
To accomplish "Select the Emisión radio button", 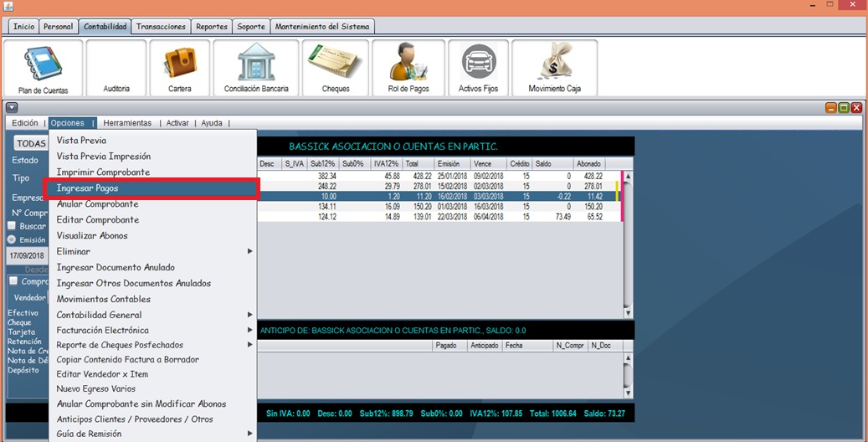I will point(13,239).
